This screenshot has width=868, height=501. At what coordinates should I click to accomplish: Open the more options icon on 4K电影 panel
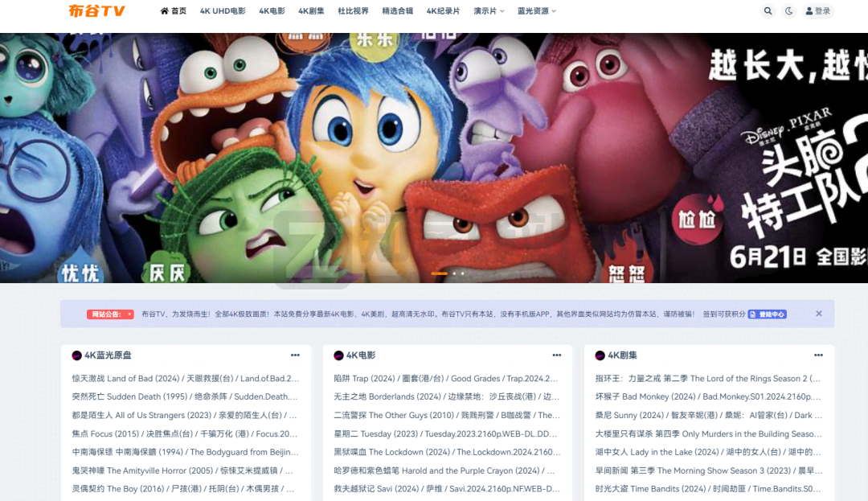coord(556,354)
